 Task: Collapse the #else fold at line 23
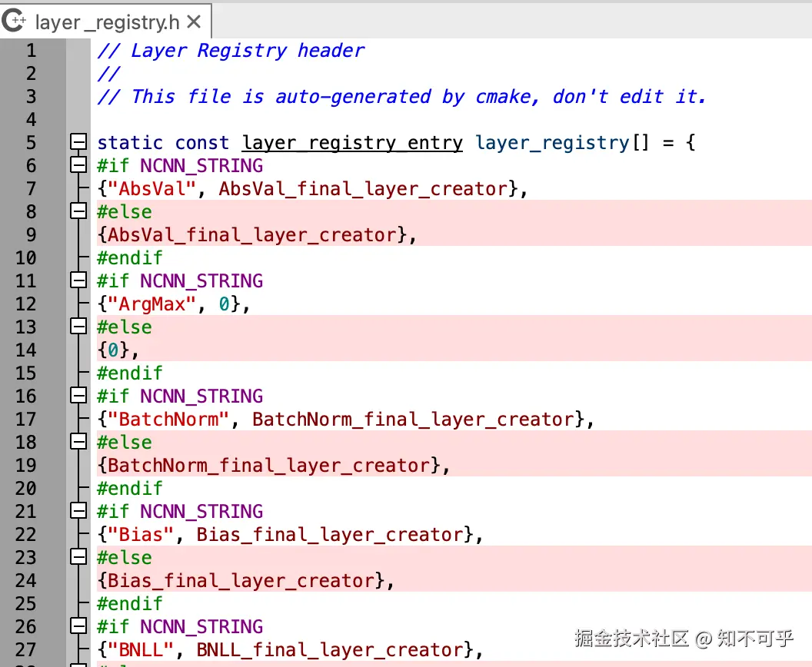tap(78, 557)
